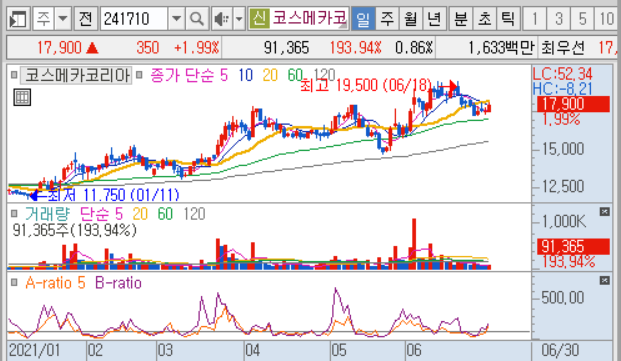This screenshot has width=621, height=361.
Task: Focus the stock code field 241710
Action: tap(133, 19)
